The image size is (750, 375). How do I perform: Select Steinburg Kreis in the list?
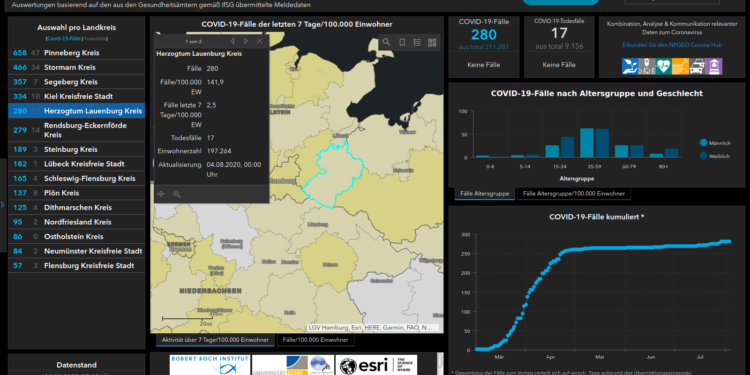(77, 149)
